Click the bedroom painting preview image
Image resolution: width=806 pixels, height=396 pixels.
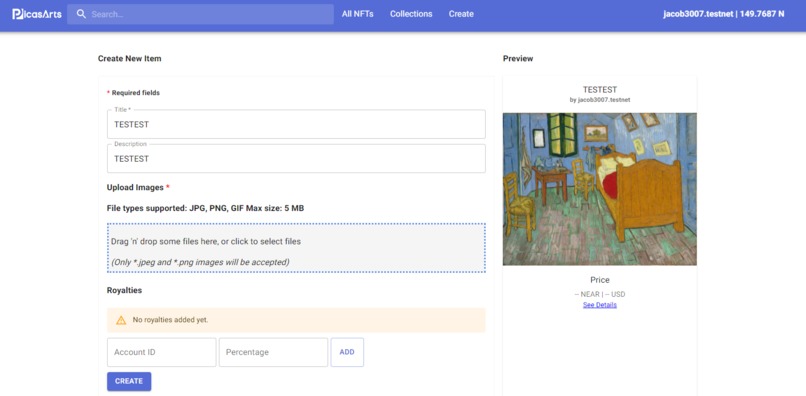click(x=599, y=189)
